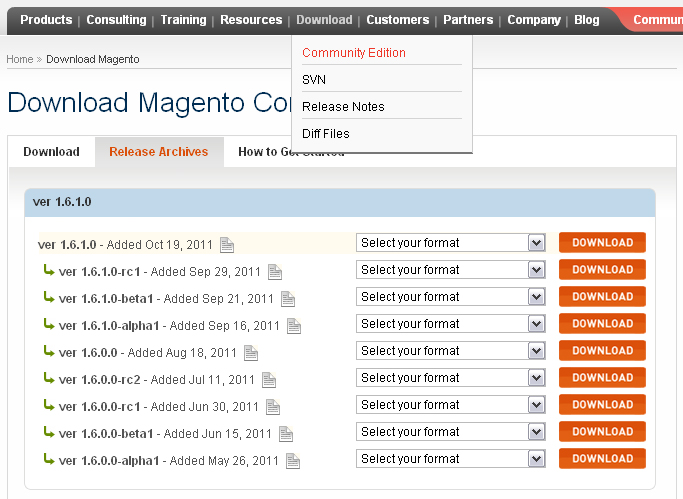Screen dimensions: 683x499
Task: Download ver 1.6.0.0-beta1 release
Action: coord(602,432)
